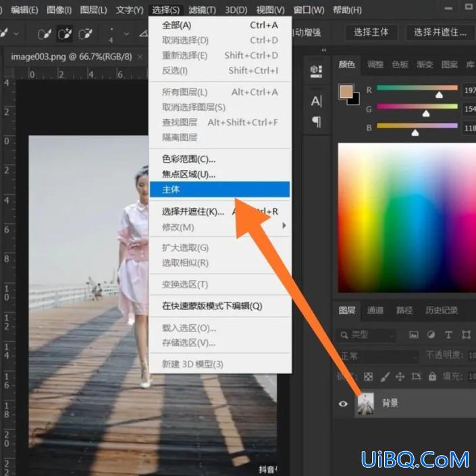The width and height of the screenshot is (476, 476).
Task: Hide the 背景 layer with eye icon
Action: pyautogui.click(x=343, y=404)
